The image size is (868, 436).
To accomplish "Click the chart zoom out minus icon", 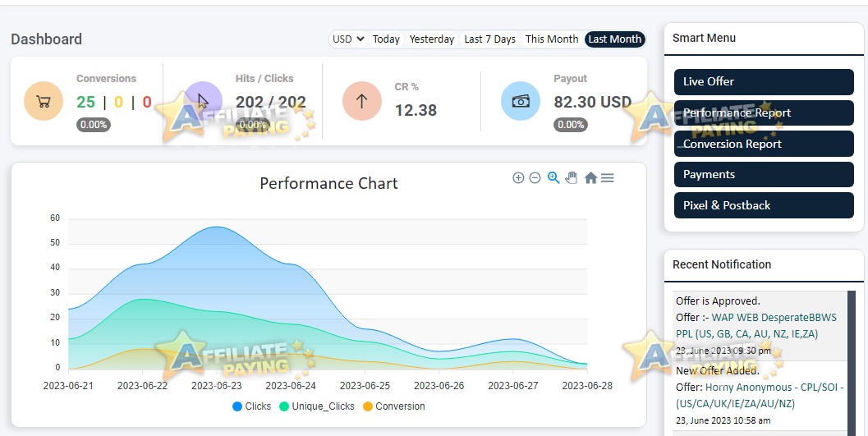I will (x=535, y=177).
